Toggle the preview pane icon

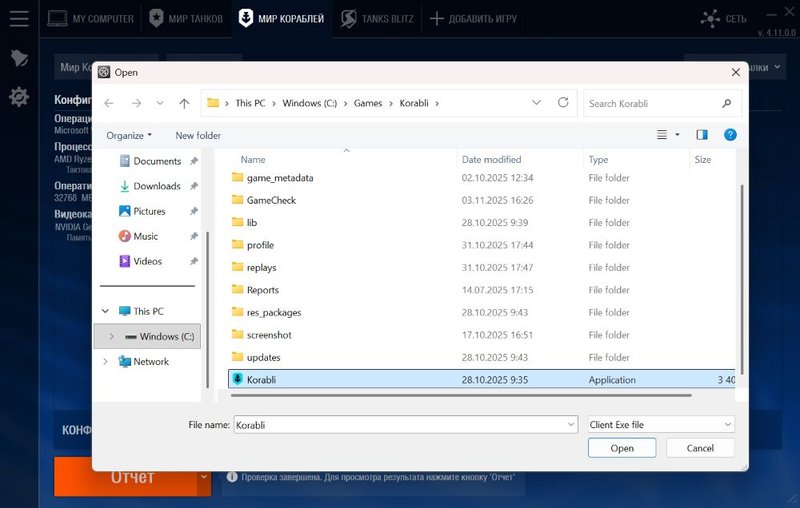point(702,135)
